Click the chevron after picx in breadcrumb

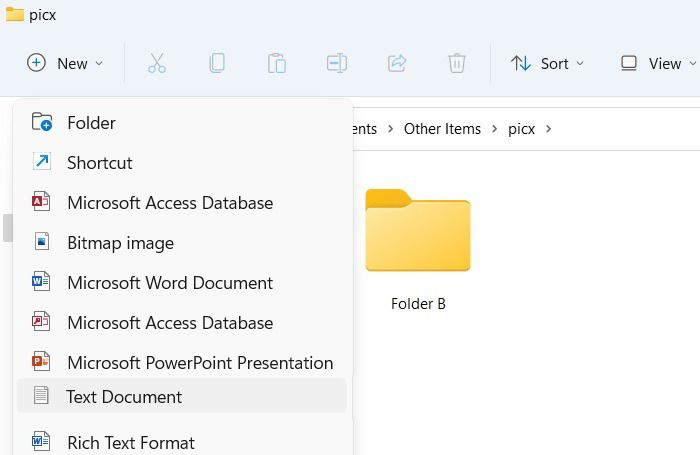(x=549, y=129)
